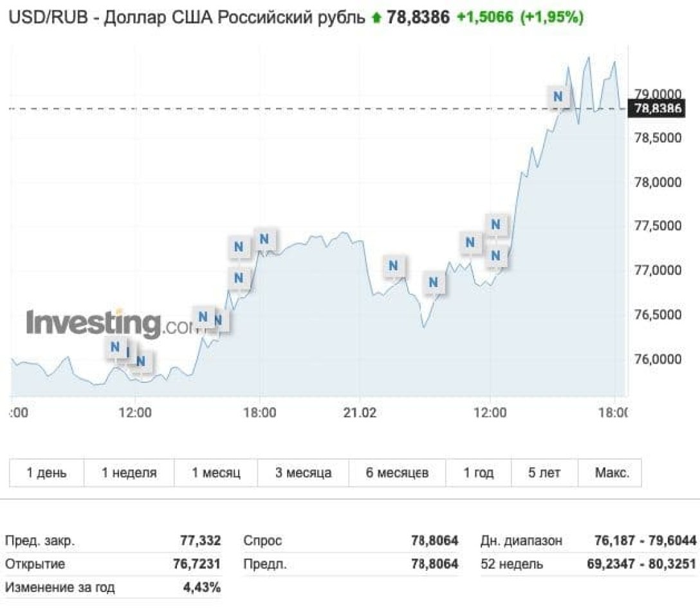Viewport: 700px width, 612px height.
Task: Click the leftmost news marker on the chart
Action: [x=115, y=347]
